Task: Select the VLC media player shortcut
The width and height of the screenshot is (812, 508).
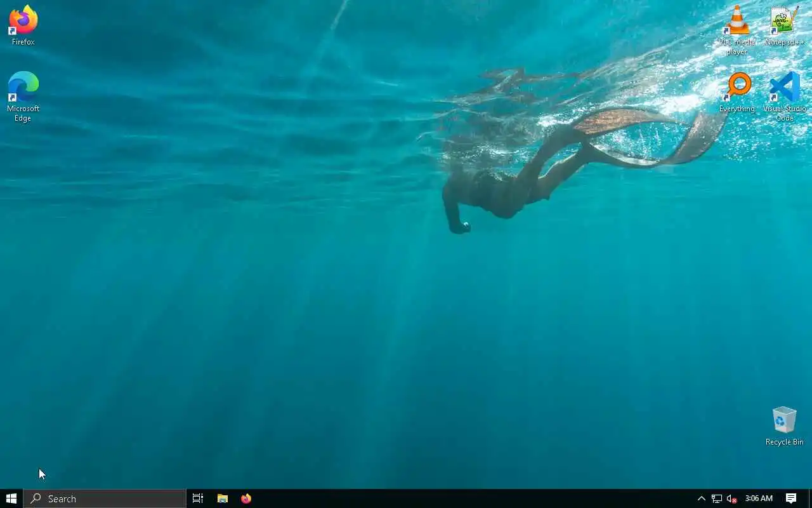Action: [737, 30]
